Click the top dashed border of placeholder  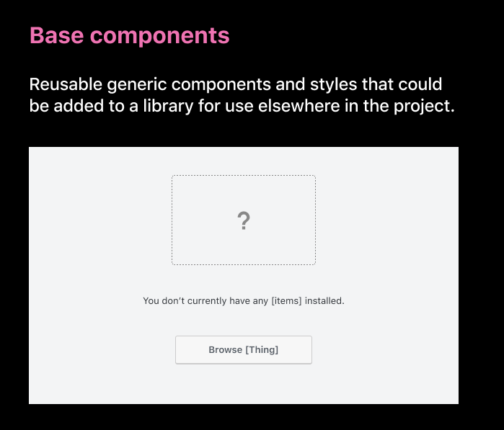point(244,175)
